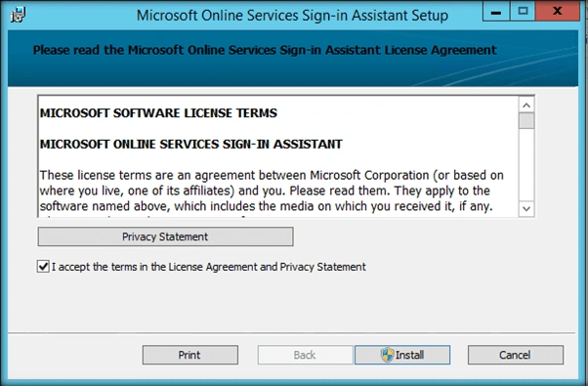Click the 'MICROSOFT SOFTWARE LICENSE TERMS' heading
The width and height of the screenshot is (588, 386).
[158, 113]
